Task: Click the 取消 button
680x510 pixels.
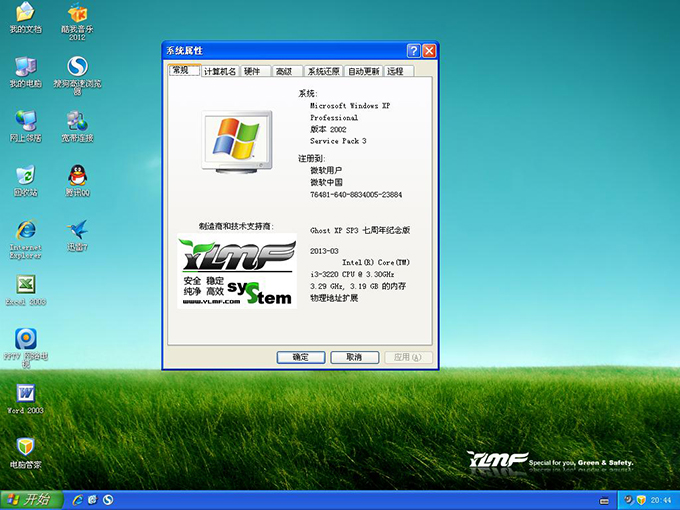Action: click(x=354, y=357)
